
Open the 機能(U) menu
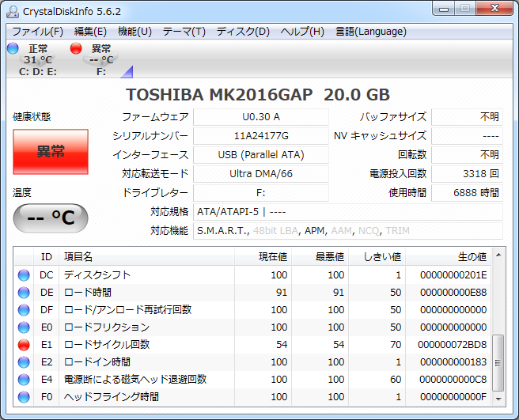point(134,32)
